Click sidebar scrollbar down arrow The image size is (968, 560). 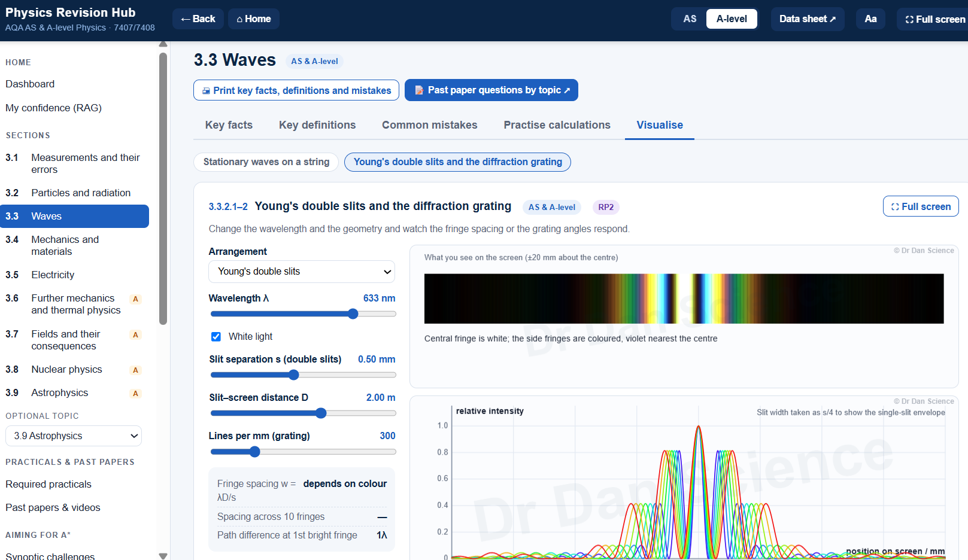(163, 556)
